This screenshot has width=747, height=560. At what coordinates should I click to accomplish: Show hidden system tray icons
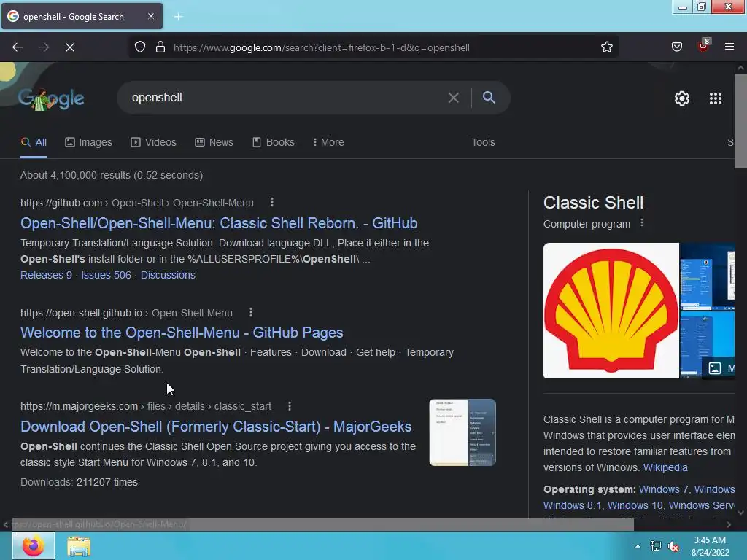click(x=638, y=546)
